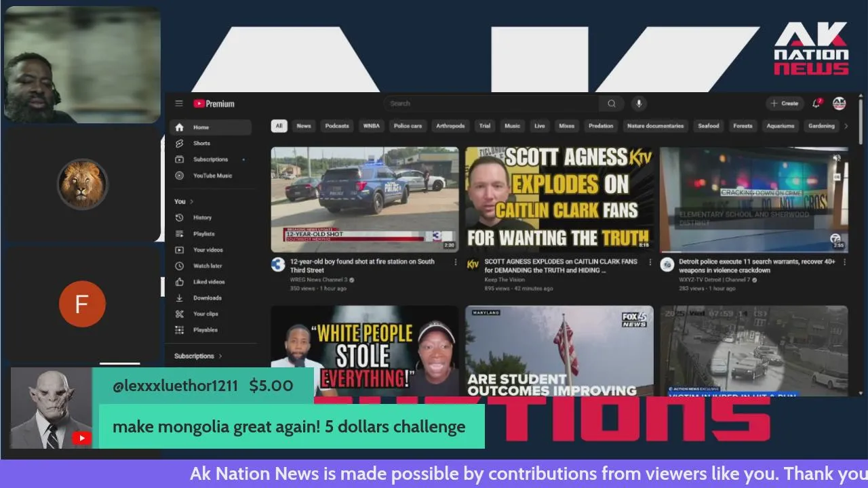This screenshot has height=488, width=868.
Task: Open options menu for 12-year-old boy video
Action: [455, 262]
